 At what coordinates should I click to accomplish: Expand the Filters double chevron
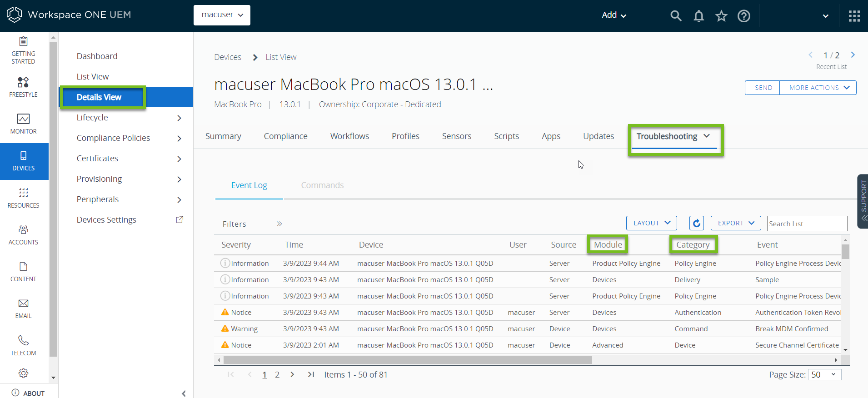[x=279, y=224]
